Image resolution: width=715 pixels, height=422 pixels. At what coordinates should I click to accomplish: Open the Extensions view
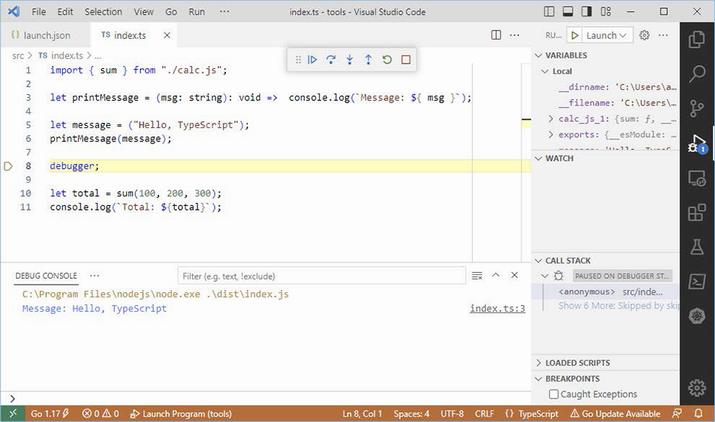click(x=697, y=212)
